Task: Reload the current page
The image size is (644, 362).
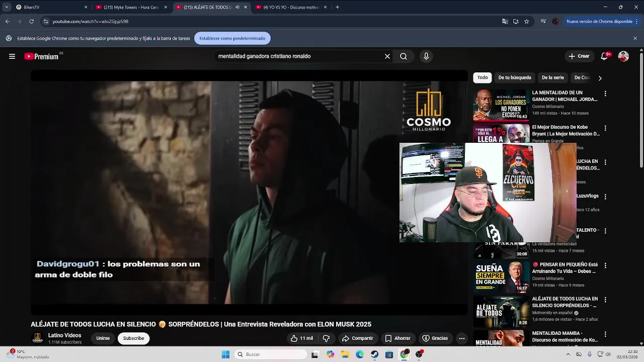Action: pos(31,22)
